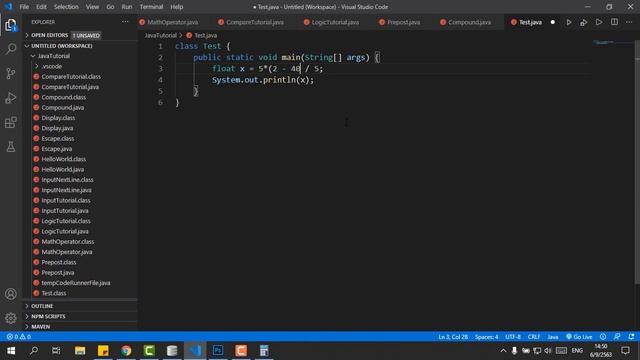Click the editor vertical scrollbar
The image size is (640, 360).
(637, 163)
